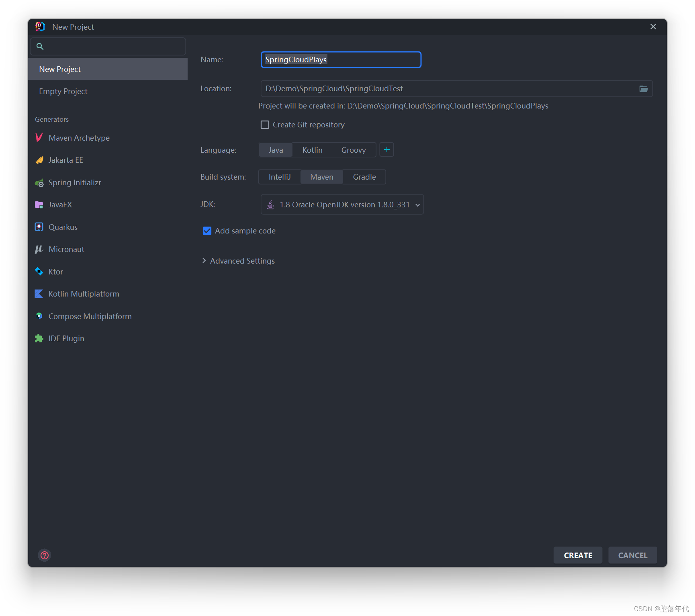Screen dimensions: 695x616
Task: Focus the generator search box
Action: [x=108, y=46]
